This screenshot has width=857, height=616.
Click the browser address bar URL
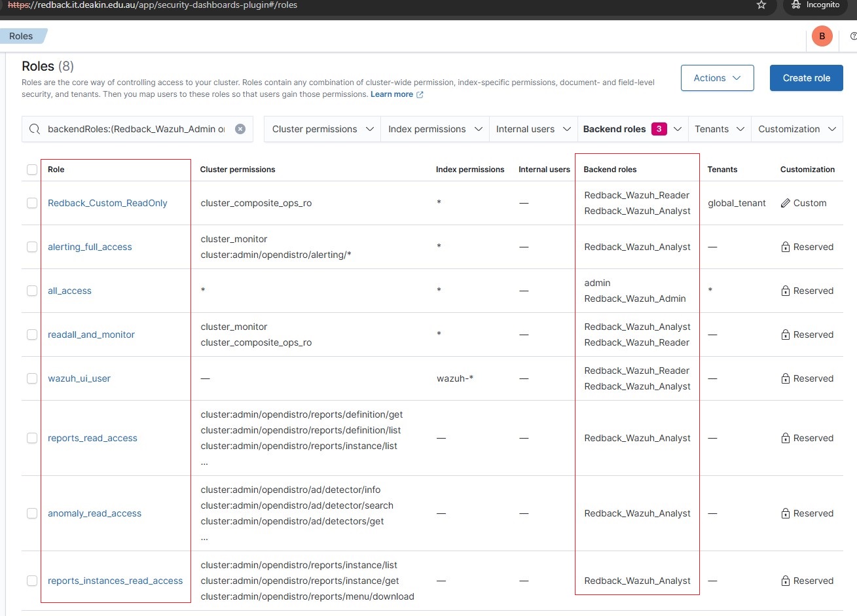click(x=153, y=5)
